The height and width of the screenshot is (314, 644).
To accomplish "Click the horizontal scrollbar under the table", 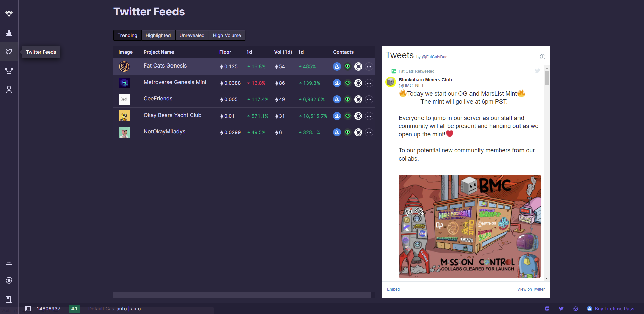I will (x=242, y=295).
